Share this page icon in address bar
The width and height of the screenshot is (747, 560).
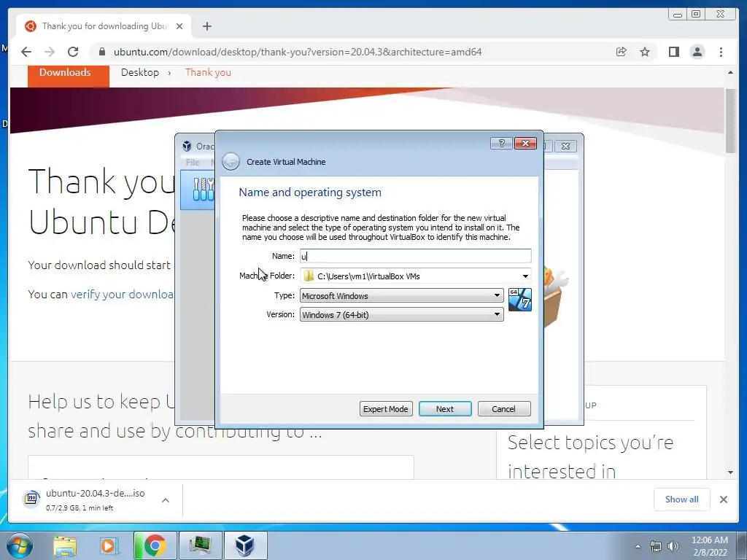coord(622,52)
